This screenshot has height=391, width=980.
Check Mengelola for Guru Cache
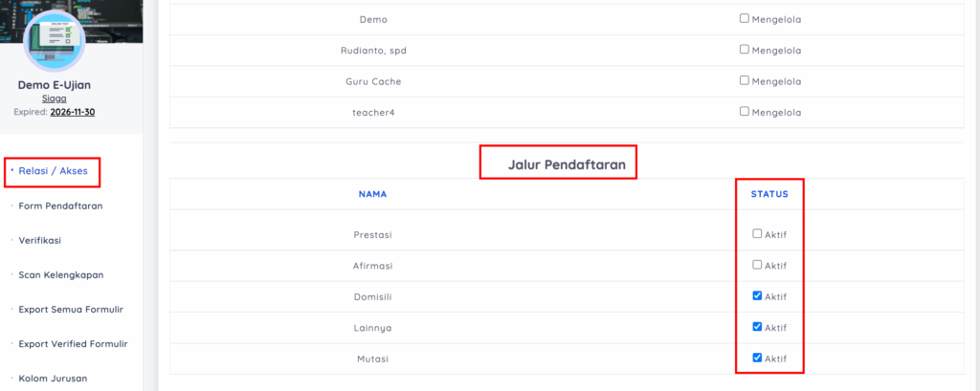point(745,80)
